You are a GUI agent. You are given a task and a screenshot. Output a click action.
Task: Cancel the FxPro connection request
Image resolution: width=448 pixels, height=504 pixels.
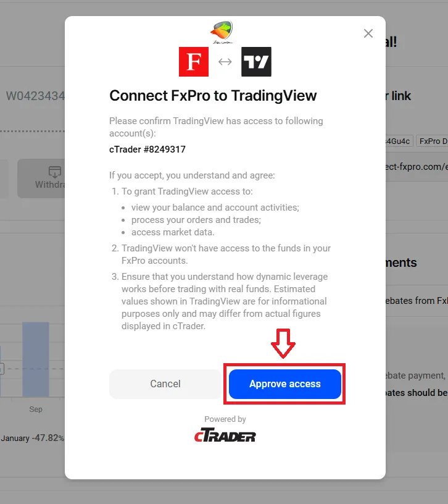tap(165, 384)
